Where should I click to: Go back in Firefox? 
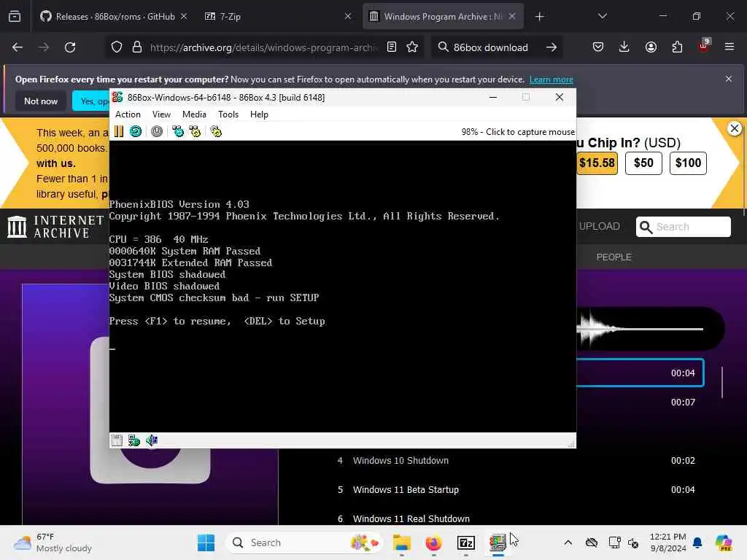(x=18, y=47)
